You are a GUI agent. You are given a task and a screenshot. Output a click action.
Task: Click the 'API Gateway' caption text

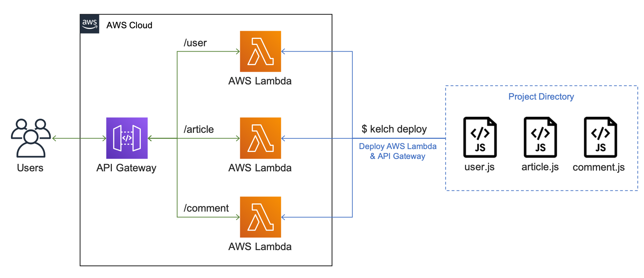coord(126,168)
